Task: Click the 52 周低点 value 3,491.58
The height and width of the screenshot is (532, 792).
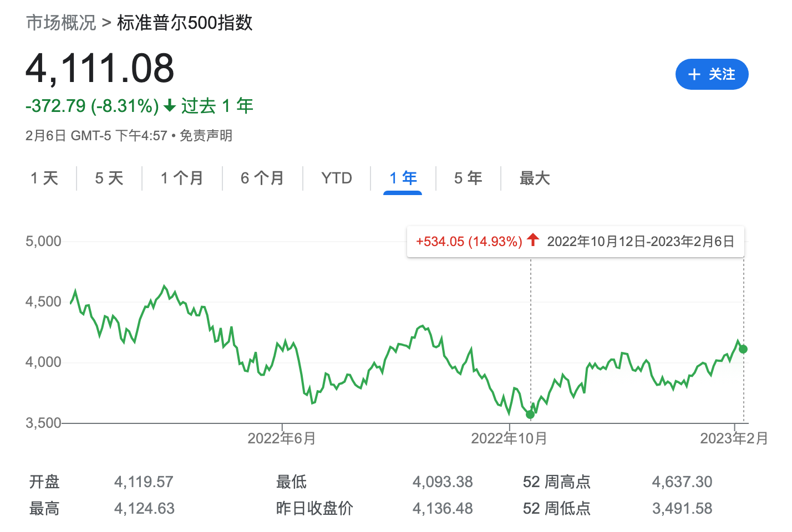Action: coord(682,508)
